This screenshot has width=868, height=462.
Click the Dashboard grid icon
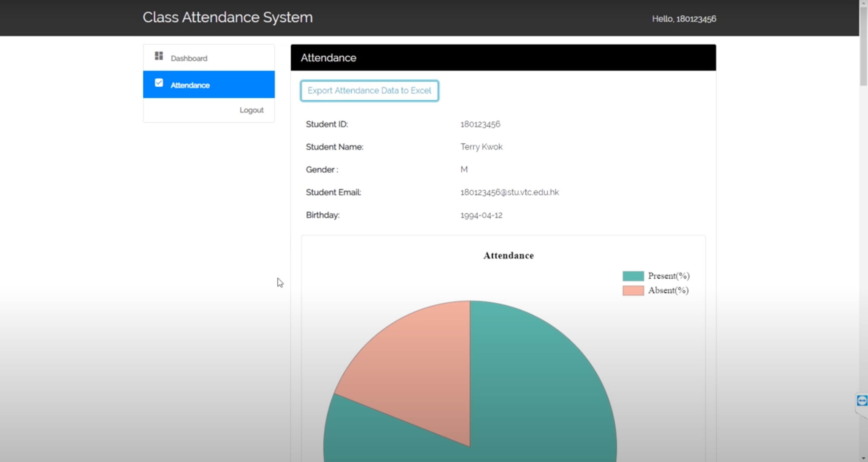pos(159,55)
